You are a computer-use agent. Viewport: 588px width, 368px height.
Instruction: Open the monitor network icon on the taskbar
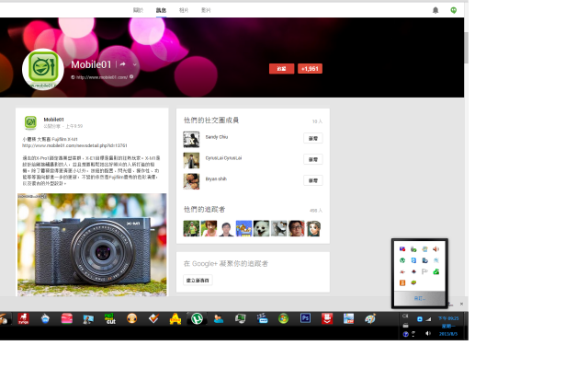241,319
